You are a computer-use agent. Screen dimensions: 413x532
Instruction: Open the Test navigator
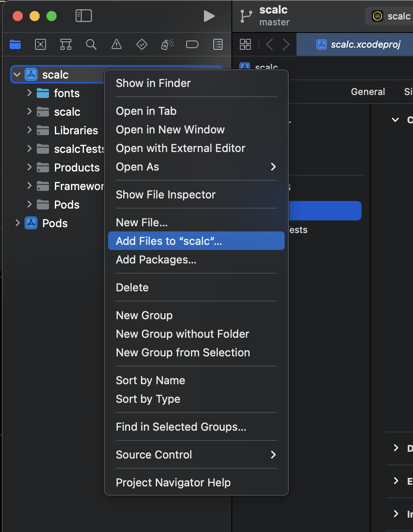(142, 44)
